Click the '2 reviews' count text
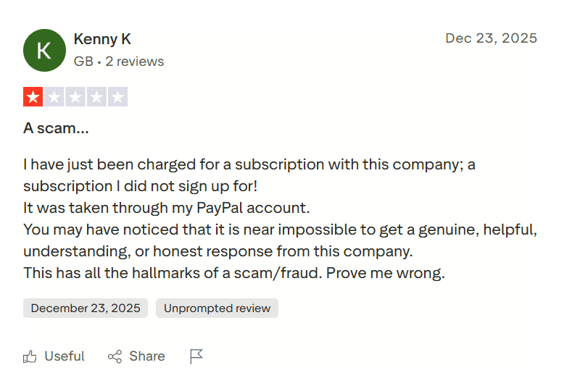 coord(135,62)
